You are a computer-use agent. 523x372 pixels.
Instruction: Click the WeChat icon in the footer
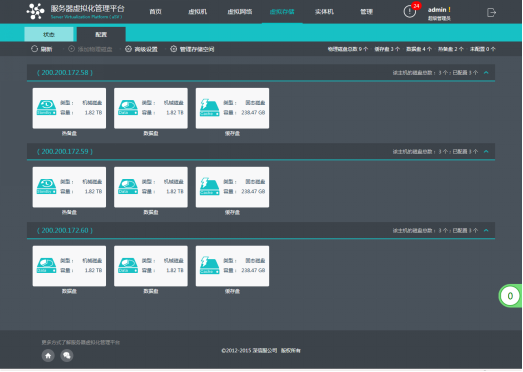(67, 356)
